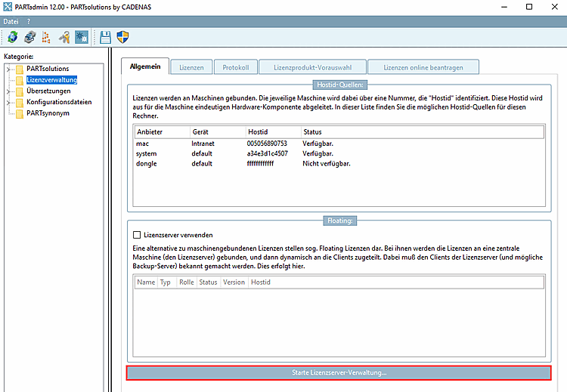Click the orange tree structure toolbar icon

pos(45,37)
